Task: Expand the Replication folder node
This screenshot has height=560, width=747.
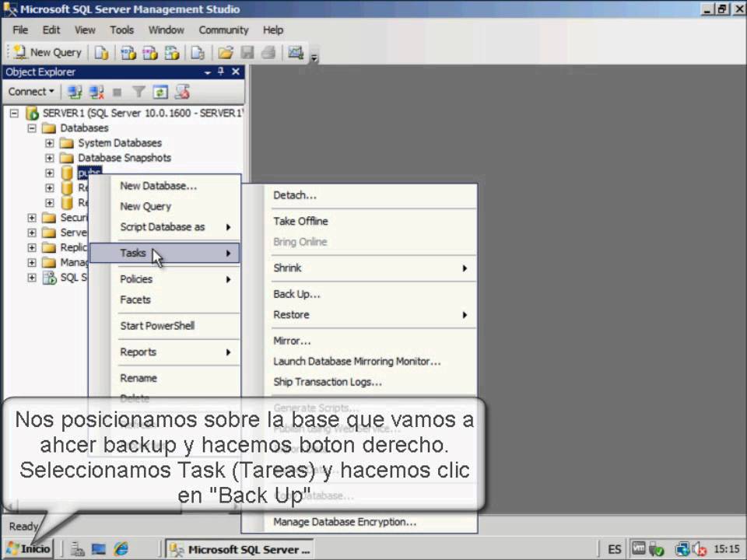Action: coord(31,247)
